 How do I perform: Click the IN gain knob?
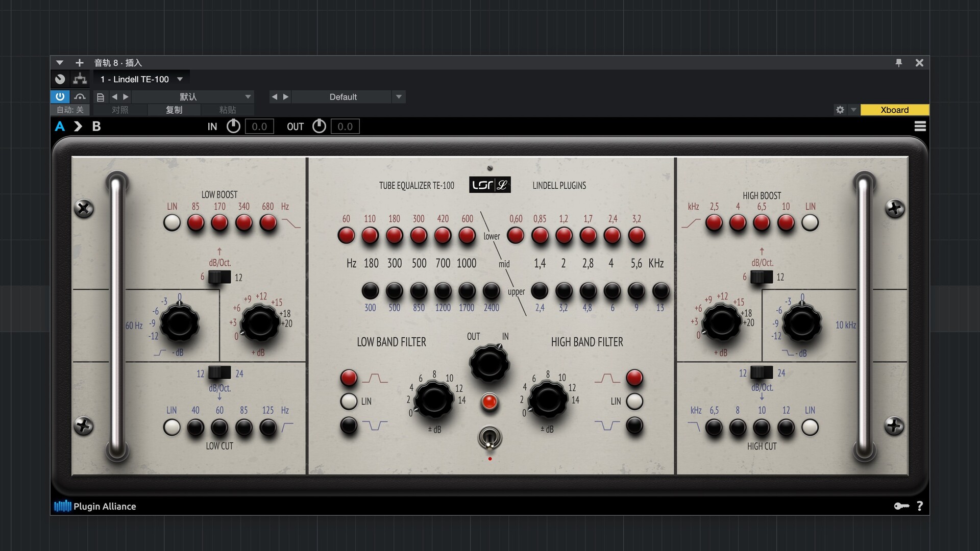[233, 126]
